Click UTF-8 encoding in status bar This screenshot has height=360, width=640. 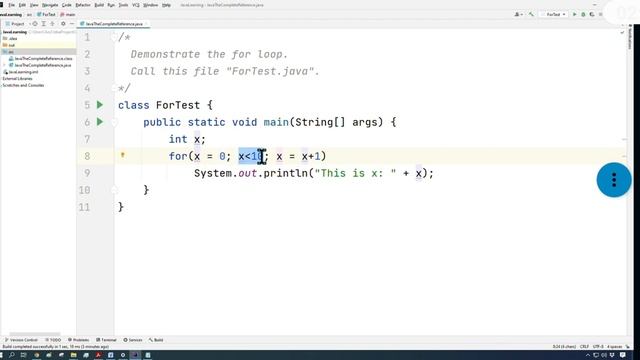tap(598, 347)
